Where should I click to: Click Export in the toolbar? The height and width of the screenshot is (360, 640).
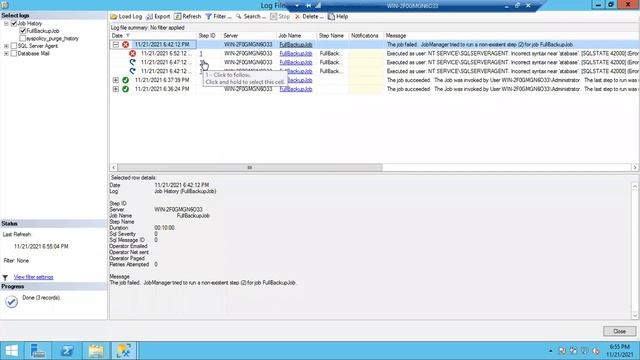[158, 16]
